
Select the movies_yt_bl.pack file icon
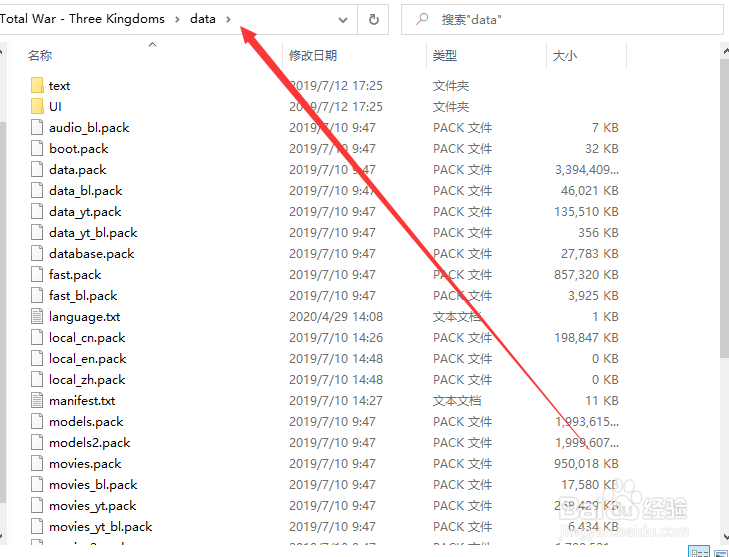coord(37,526)
